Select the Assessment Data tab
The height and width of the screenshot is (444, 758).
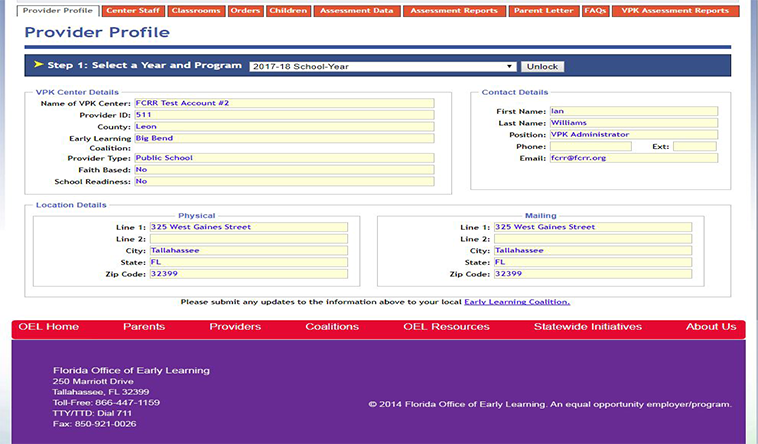point(357,11)
